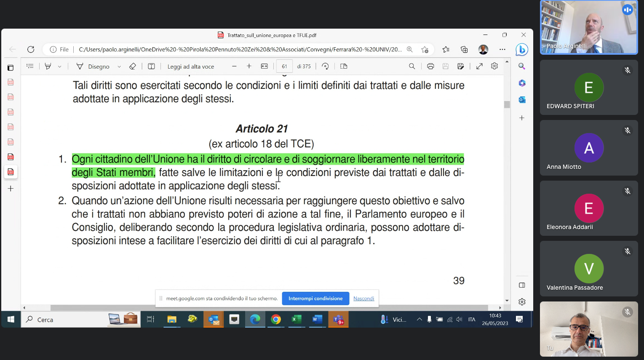Open a new tab in vertical tabs
This screenshot has height=360, width=644.
click(11, 189)
